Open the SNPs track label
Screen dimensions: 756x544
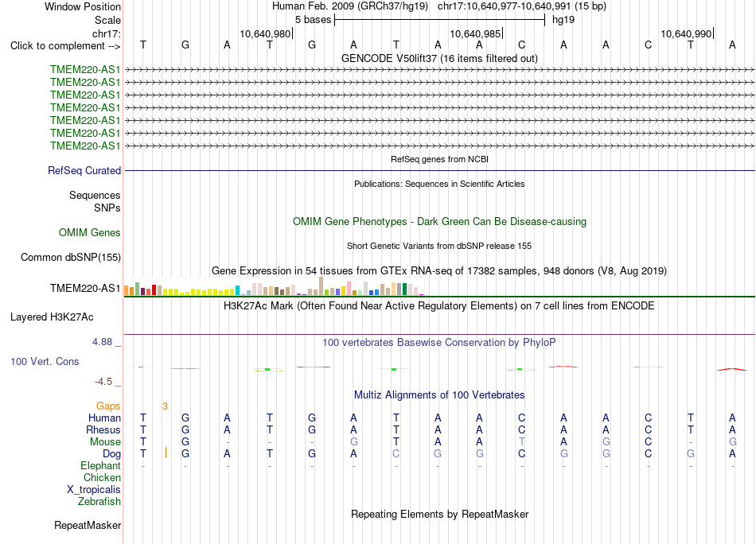[x=107, y=208]
